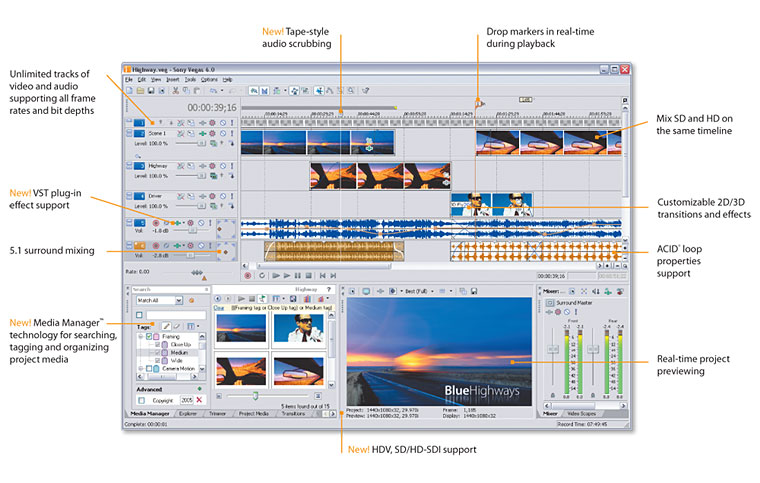Open the Match All dropdown in Media Manager
Screen dimensions: 760x483
point(179,300)
